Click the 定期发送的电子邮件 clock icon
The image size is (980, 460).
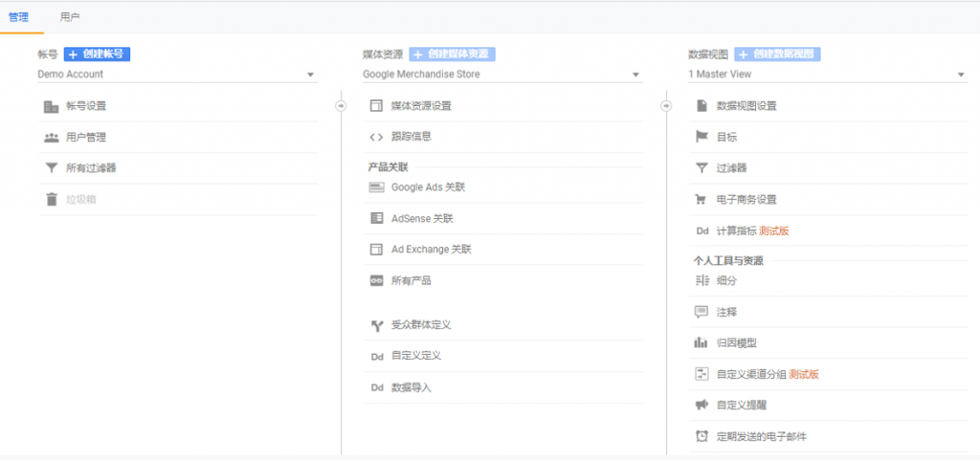(x=702, y=437)
